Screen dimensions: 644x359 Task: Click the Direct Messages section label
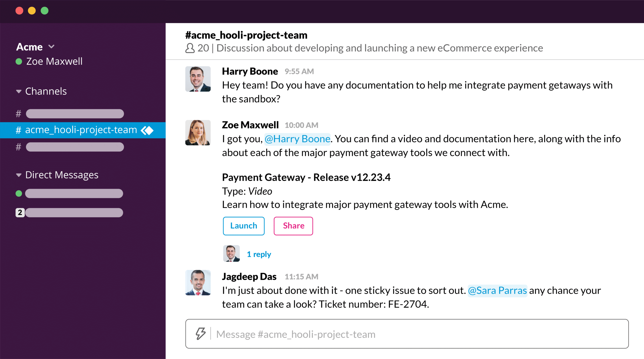[x=62, y=175]
